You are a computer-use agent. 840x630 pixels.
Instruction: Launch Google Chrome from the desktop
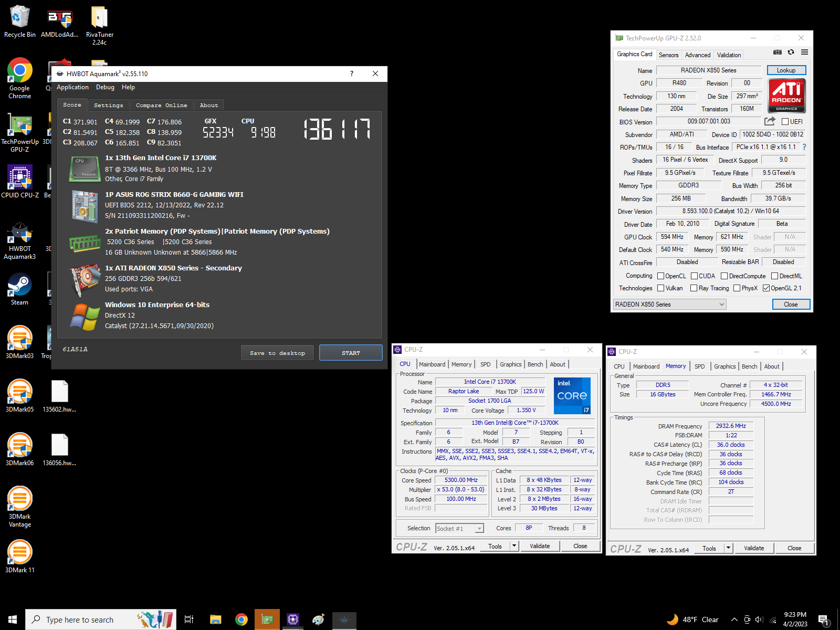(x=19, y=78)
